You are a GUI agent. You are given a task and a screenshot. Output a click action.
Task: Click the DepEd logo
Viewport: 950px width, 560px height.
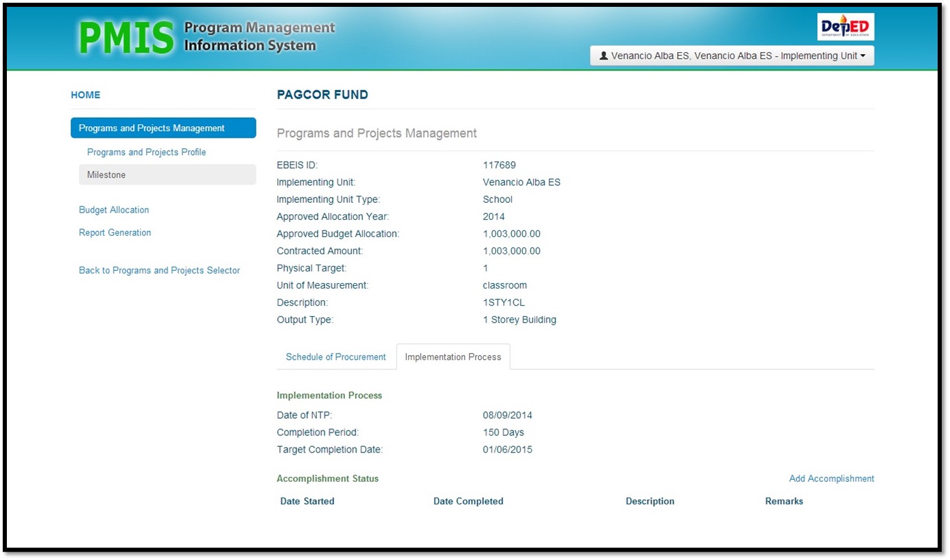pos(846,27)
